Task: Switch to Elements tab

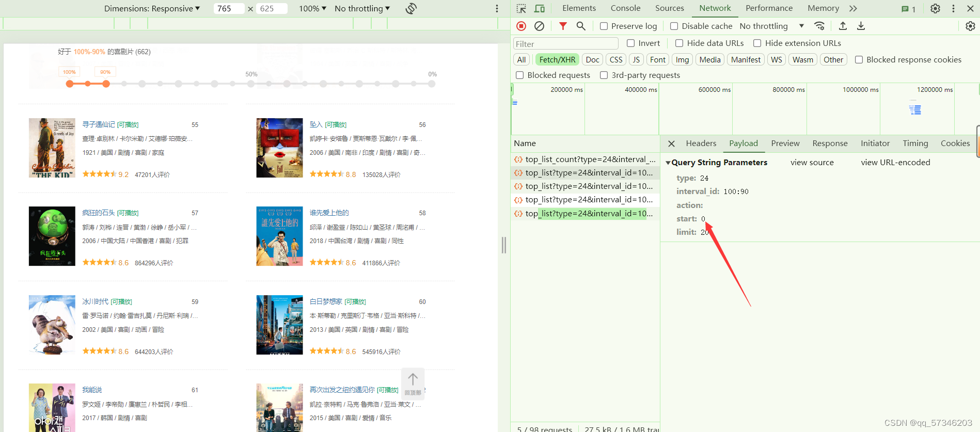Action: [x=579, y=8]
